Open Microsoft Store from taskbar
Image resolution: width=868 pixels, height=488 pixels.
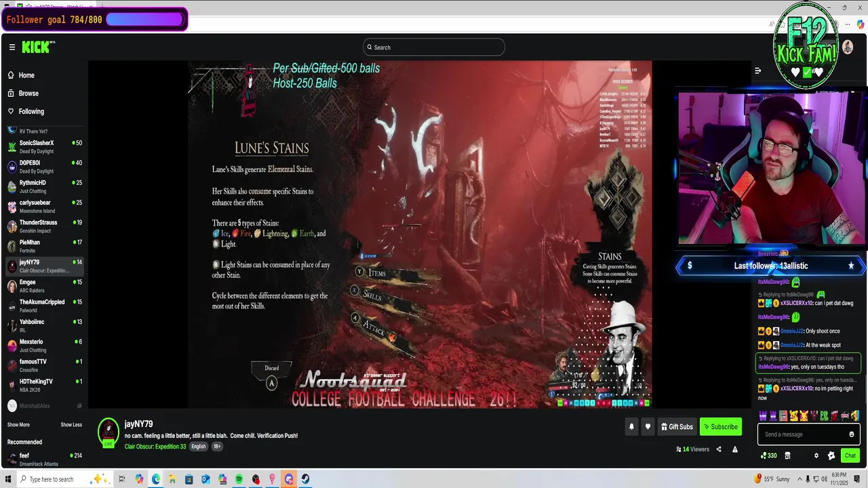click(189, 479)
